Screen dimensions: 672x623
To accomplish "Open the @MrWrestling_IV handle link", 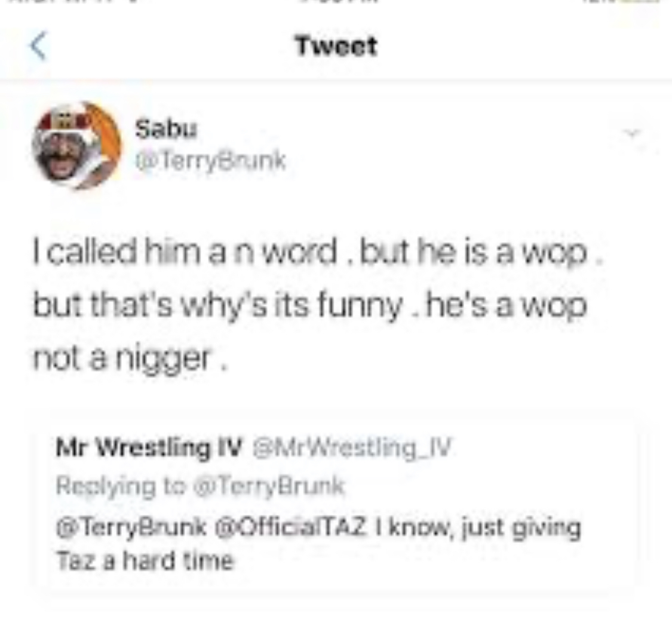I will tap(352, 448).
